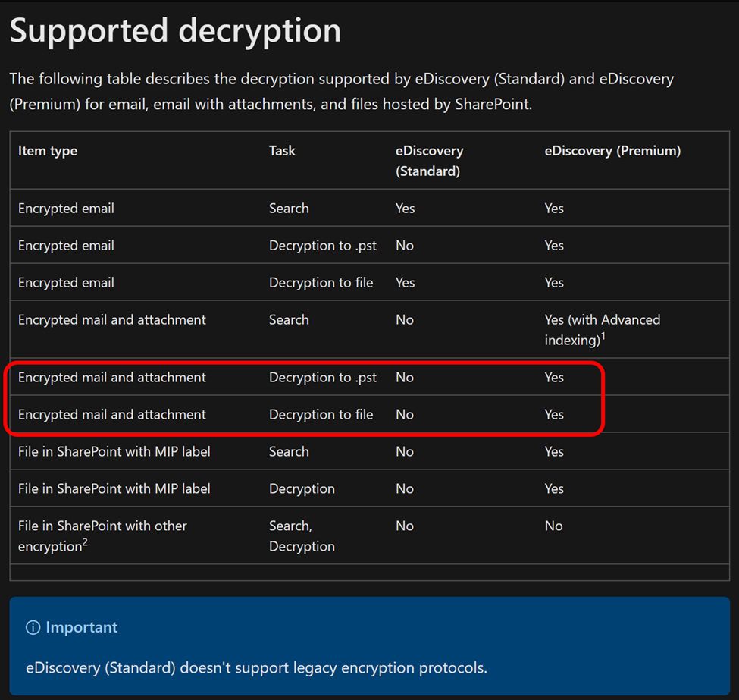Click the info icon beside Important
The image size is (739, 700).
pos(33,628)
